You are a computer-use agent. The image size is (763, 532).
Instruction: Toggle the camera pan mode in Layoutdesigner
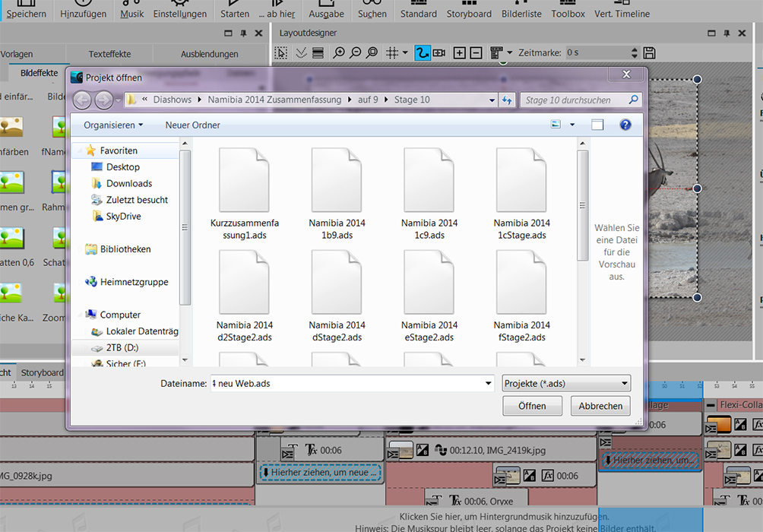coord(438,52)
